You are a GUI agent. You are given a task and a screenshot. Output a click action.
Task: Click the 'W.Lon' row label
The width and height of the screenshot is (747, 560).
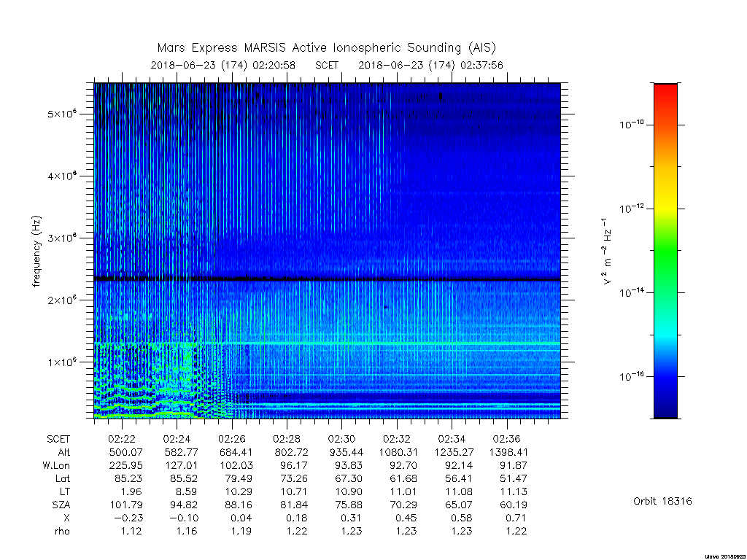point(56,466)
